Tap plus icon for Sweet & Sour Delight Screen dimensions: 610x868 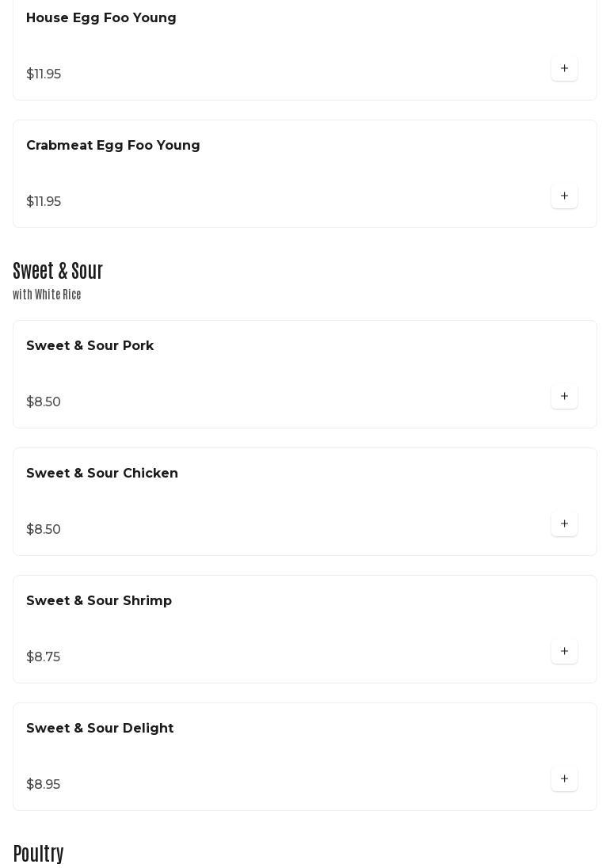[564, 779]
